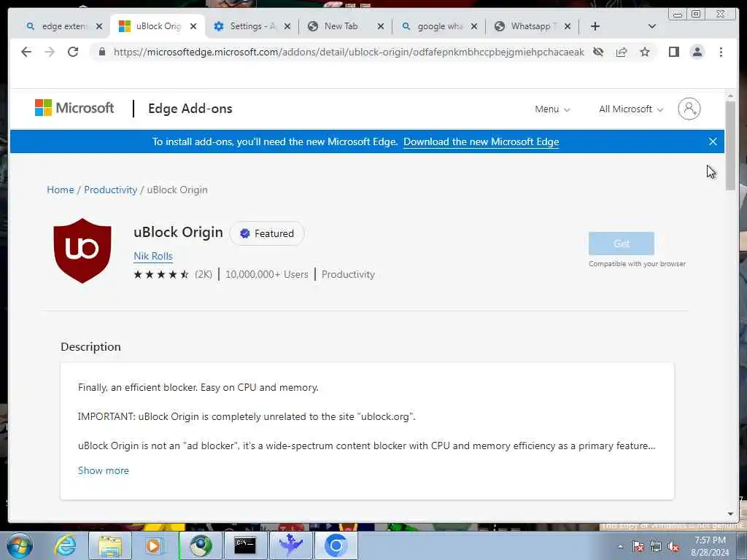Click the scrollbar up arrow
The width and height of the screenshot is (747, 560).
point(730,96)
